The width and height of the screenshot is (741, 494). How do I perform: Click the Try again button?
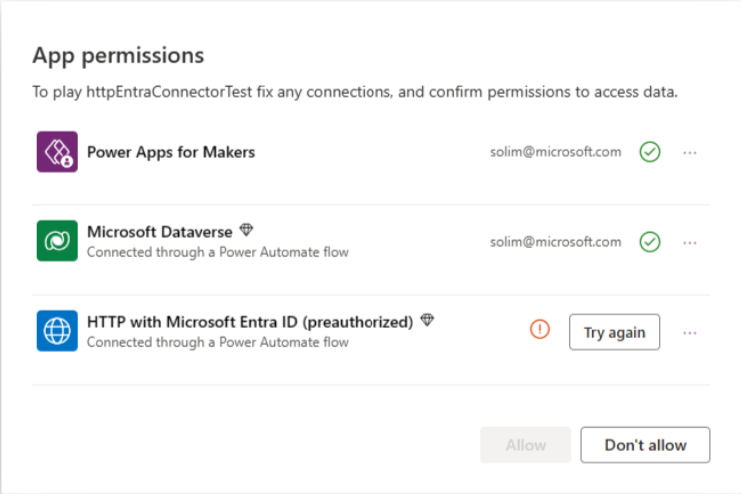click(614, 332)
